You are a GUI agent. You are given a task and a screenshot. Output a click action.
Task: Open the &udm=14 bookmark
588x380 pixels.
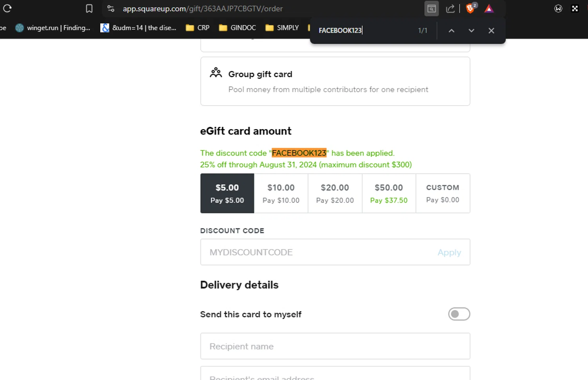pos(138,28)
